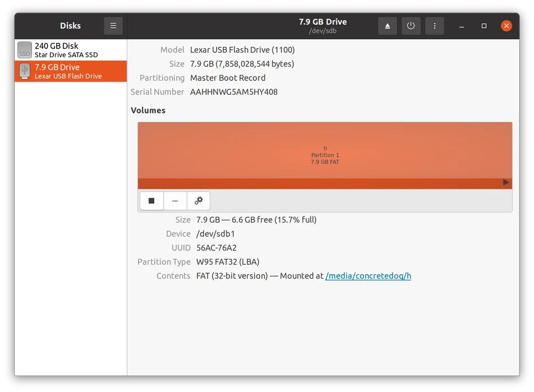Minimize the Disks window
This screenshot has height=392, width=534.
click(x=461, y=26)
